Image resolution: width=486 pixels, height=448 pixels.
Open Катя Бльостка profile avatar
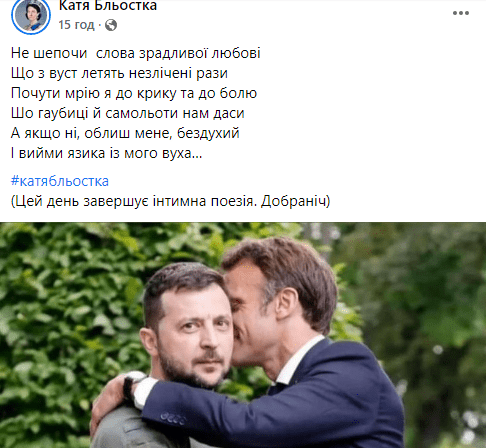(31, 15)
